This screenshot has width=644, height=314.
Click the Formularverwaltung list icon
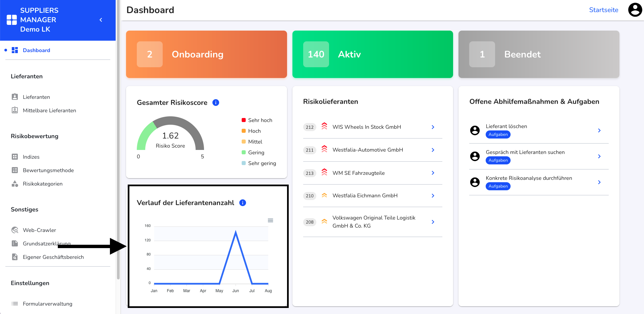tap(15, 304)
